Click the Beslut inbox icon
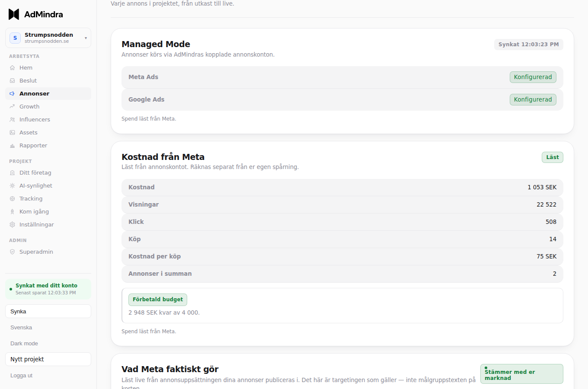The width and height of the screenshot is (588, 389). pos(12,81)
